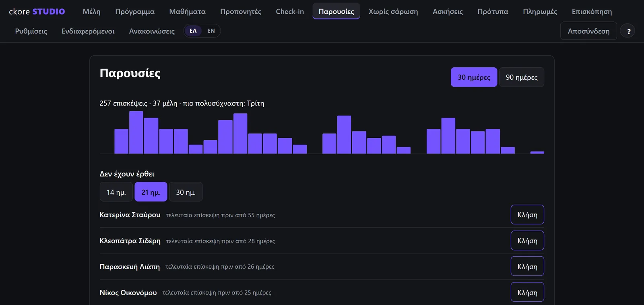Filter absentees by 14 ημ.
Image resolution: width=644 pixels, height=305 pixels.
(116, 192)
